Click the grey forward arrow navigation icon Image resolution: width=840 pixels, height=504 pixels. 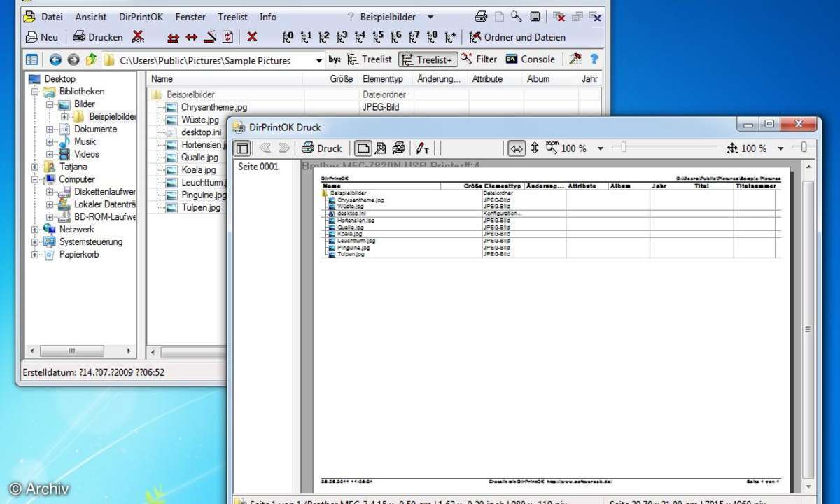click(x=73, y=60)
